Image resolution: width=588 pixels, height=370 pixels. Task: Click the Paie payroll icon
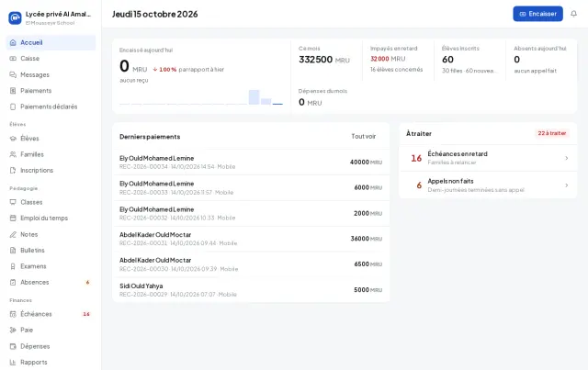(13, 330)
